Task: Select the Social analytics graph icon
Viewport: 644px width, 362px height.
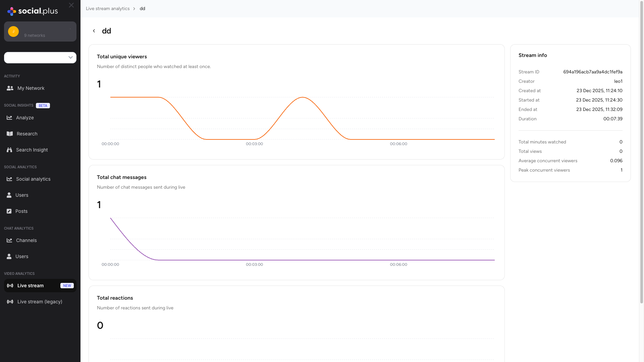Action: click(x=9, y=179)
